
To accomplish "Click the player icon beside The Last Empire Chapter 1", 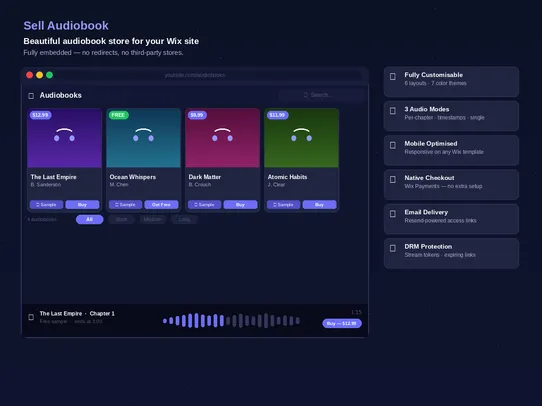I will tap(31, 317).
